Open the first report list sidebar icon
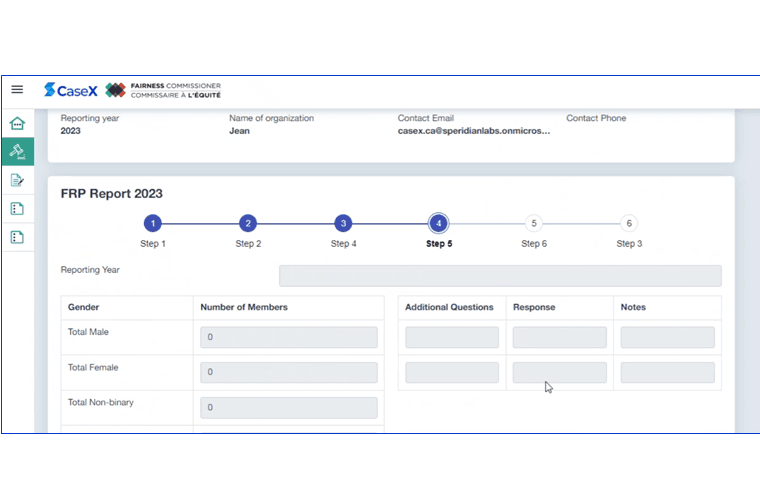Viewport: 760px width, 503px height. click(x=17, y=208)
